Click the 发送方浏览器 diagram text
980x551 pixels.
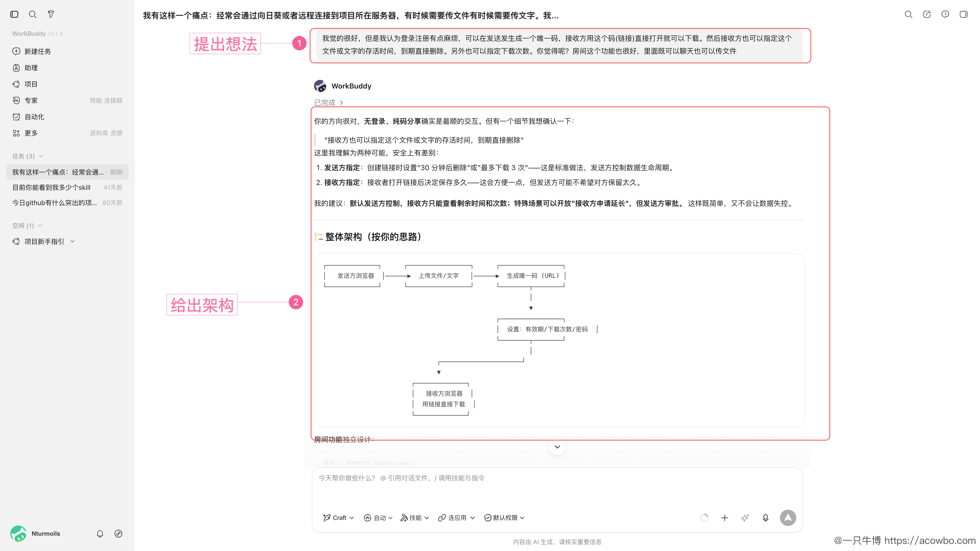click(356, 276)
